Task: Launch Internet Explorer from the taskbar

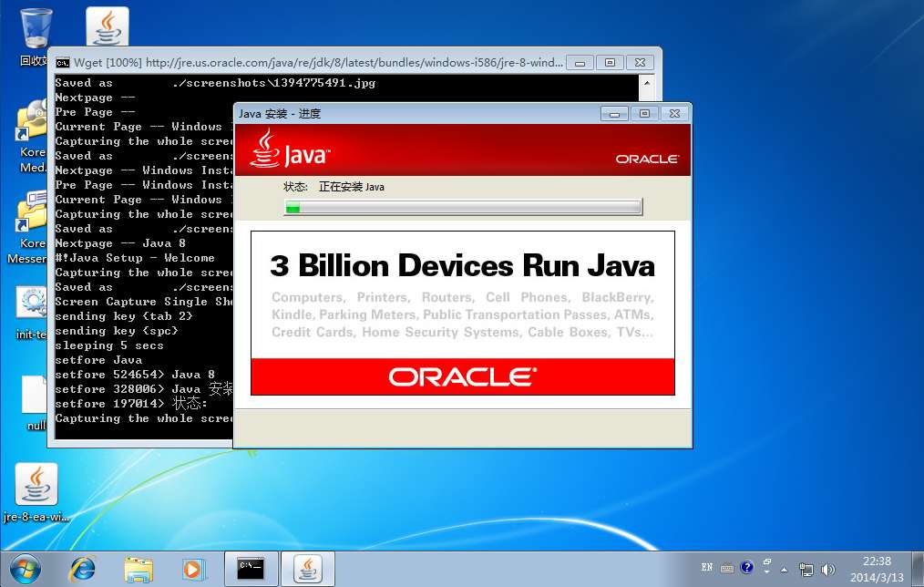Action: pos(82,569)
